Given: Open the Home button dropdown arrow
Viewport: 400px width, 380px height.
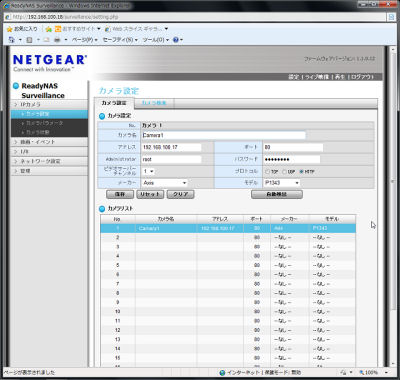Looking at the screenshot, I should click(20, 40).
